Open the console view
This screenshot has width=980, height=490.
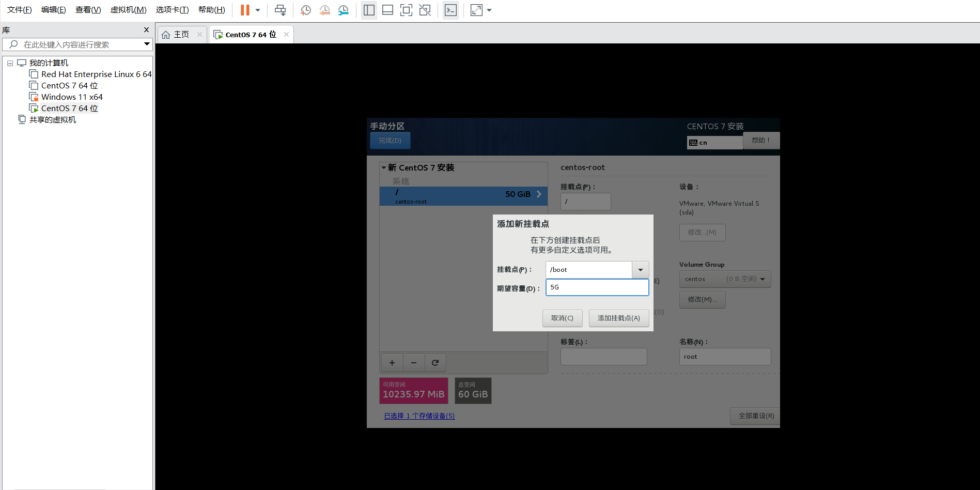(x=450, y=10)
